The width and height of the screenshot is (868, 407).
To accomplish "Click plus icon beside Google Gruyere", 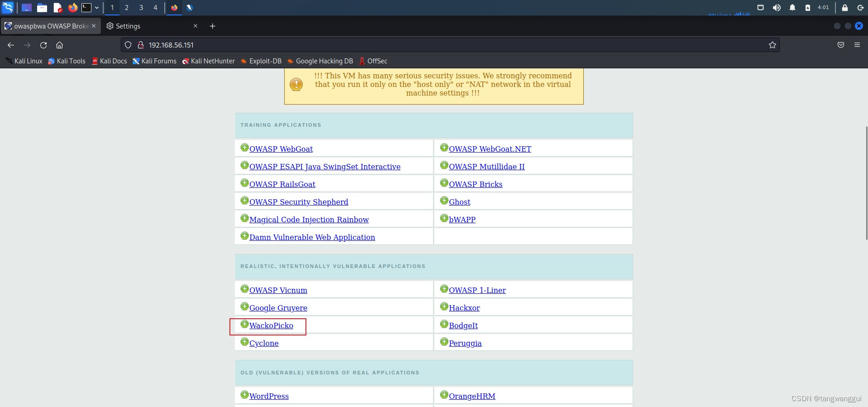I will pyautogui.click(x=244, y=306).
